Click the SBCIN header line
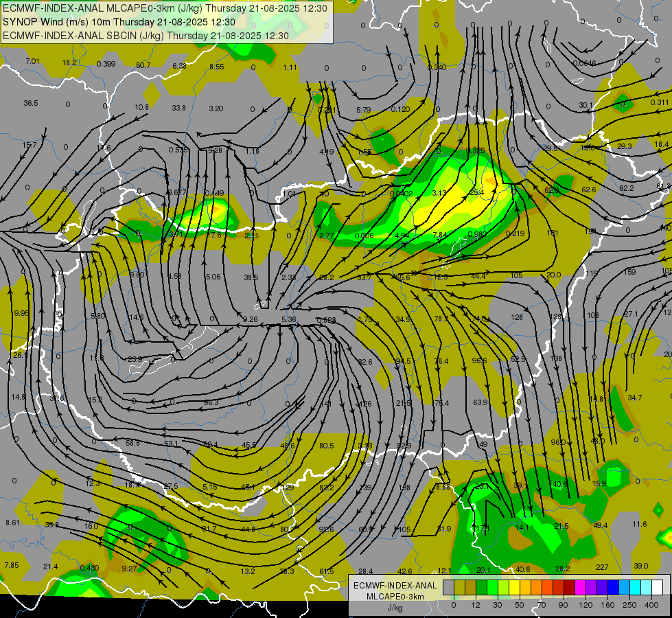Screen dimensions: 672x618 146,36
